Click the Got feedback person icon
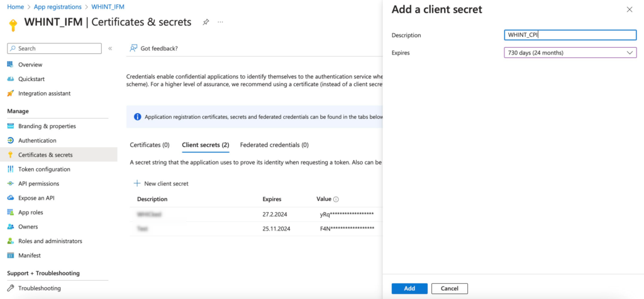 tap(133, 48)
